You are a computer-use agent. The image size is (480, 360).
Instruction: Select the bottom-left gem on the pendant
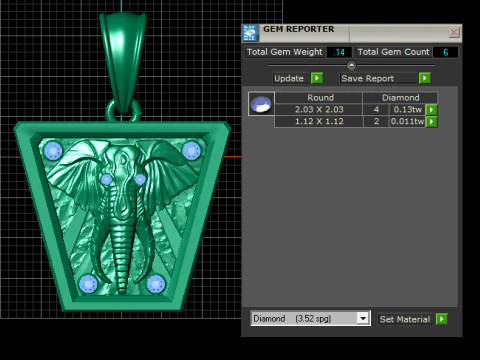[88, 284]
